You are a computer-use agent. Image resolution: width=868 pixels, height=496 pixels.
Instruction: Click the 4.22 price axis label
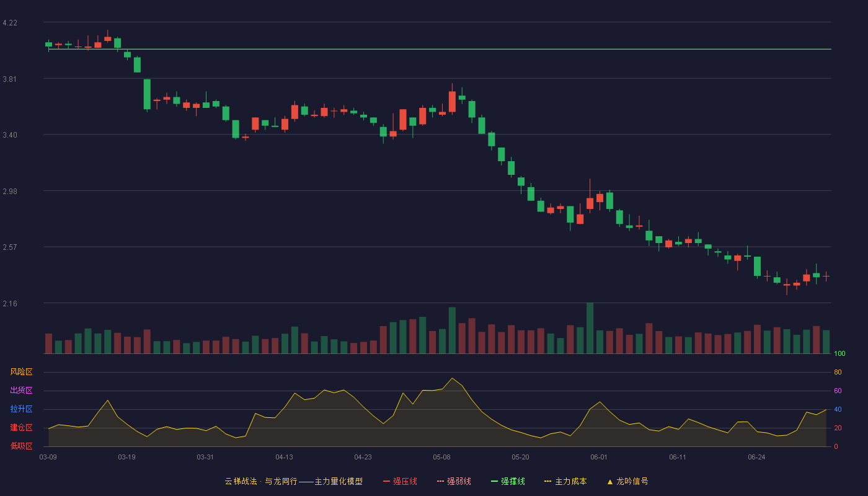click(x=10, y=23)
